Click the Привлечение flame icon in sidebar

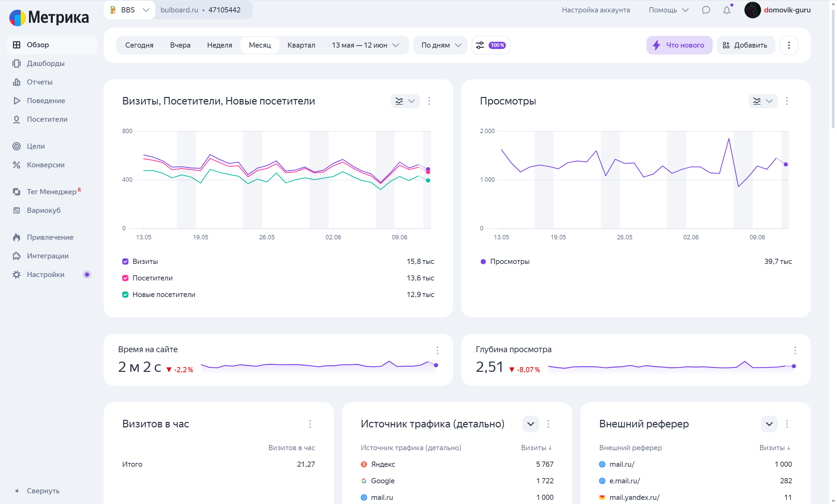coord(16,237)
